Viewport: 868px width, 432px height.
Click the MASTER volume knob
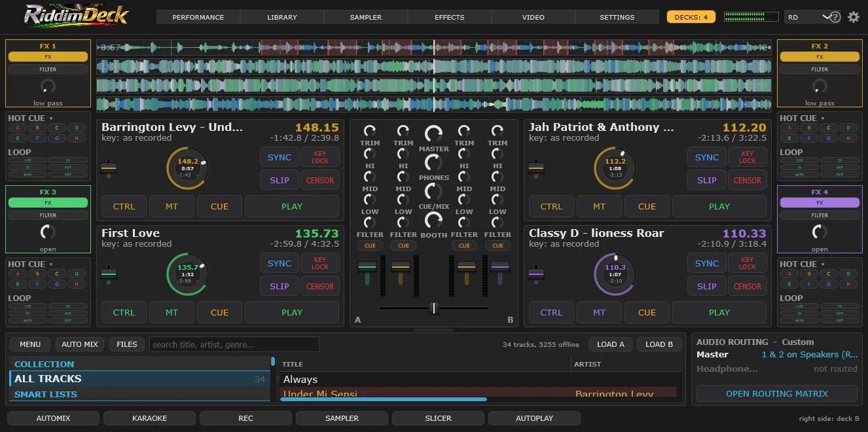click(433, 134)
